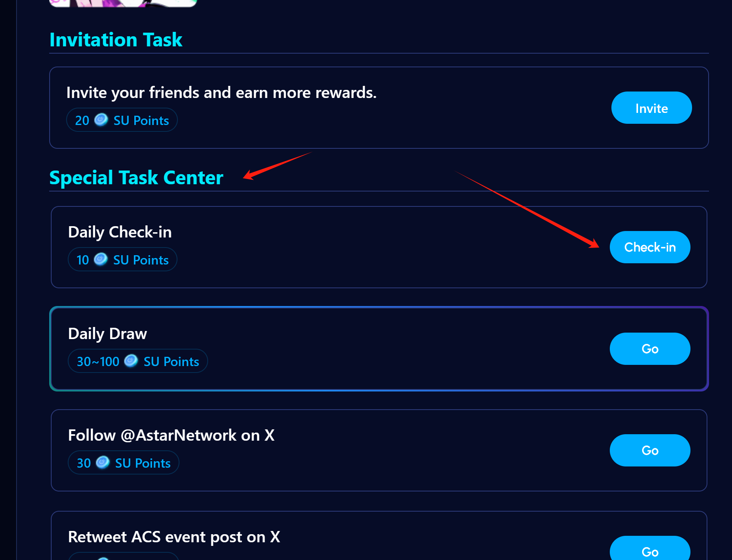Screen dimensions: 732x560
Task: Select the 30 SU Points reward badge
Action: [123, 463]
